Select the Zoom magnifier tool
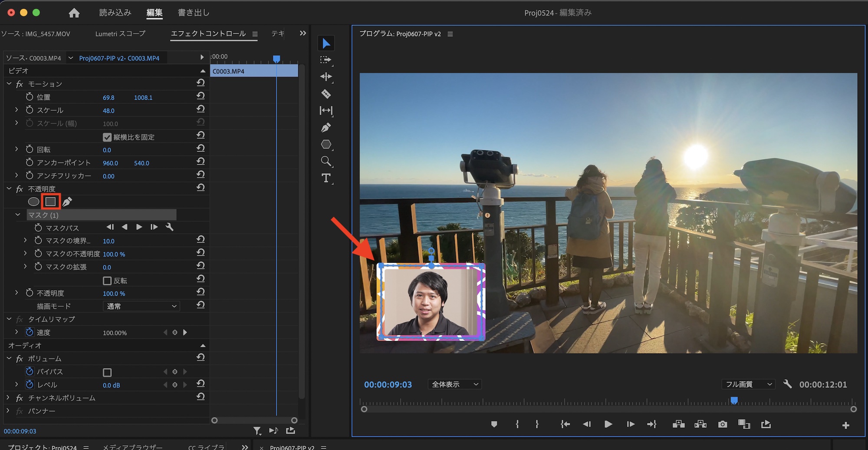The height and width of the screenshot is (450, 868). coord(326,162)
